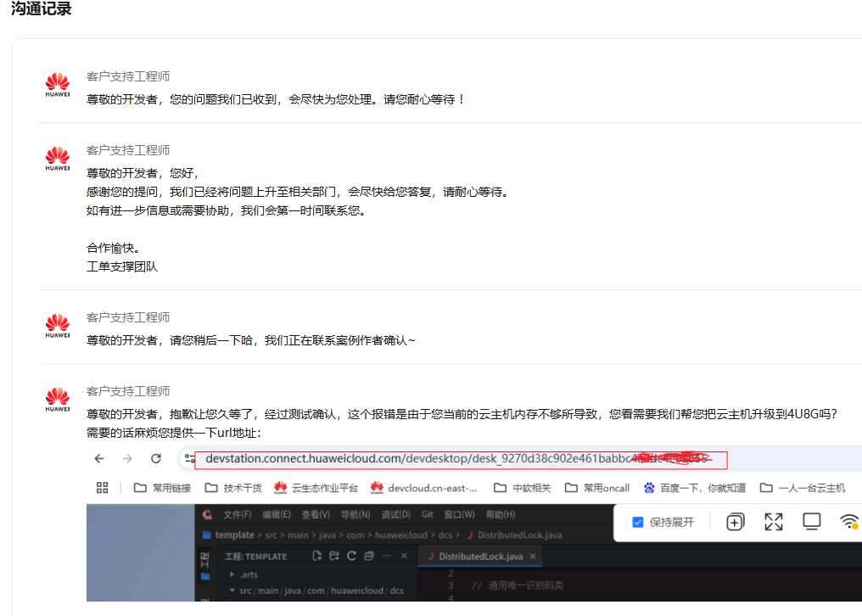Close the DistributedLock.java editor tab
Image resolution: width=862 pixels, height=616 pixels.
click(x=533, y=556)
